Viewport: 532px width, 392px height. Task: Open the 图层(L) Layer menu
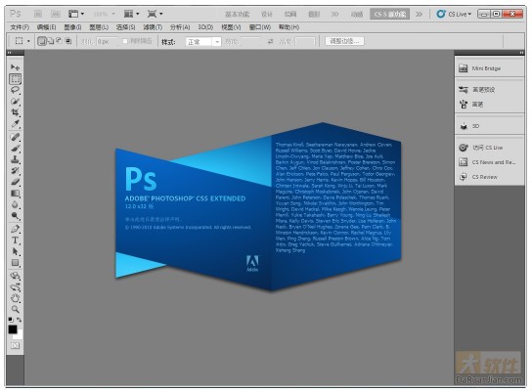99,27
